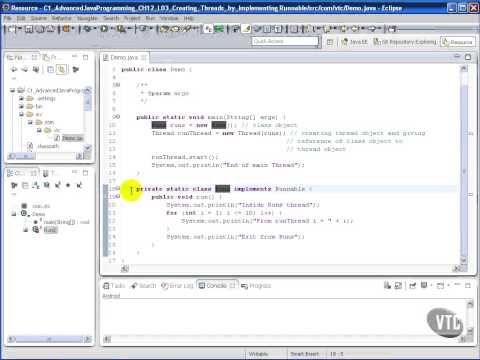Minimize the Outline panel
Screen dimensions: 480x360
click(x=75, y=172)
